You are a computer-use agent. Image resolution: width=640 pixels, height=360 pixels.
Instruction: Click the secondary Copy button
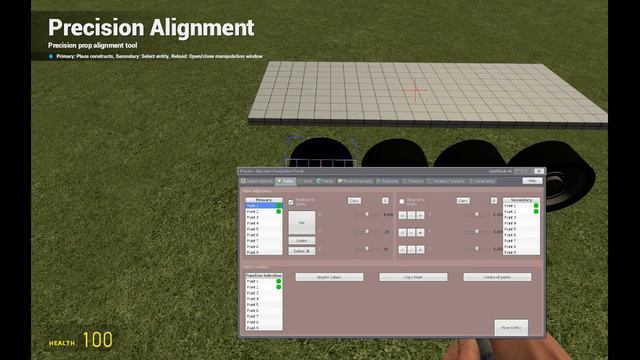(x=463, y=200)
